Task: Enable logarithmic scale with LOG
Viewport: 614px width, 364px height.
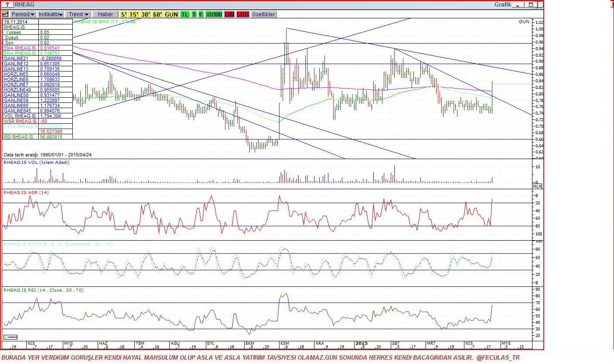Action: point(243,14)
